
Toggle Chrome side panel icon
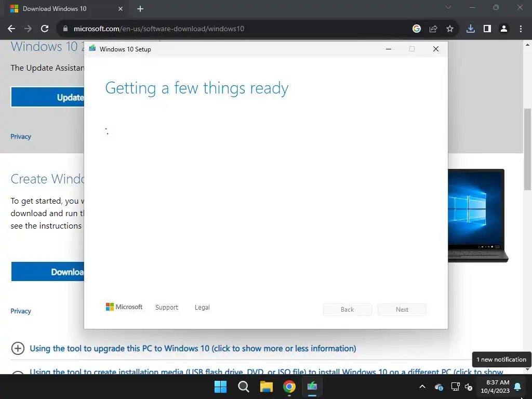[487, 29]
